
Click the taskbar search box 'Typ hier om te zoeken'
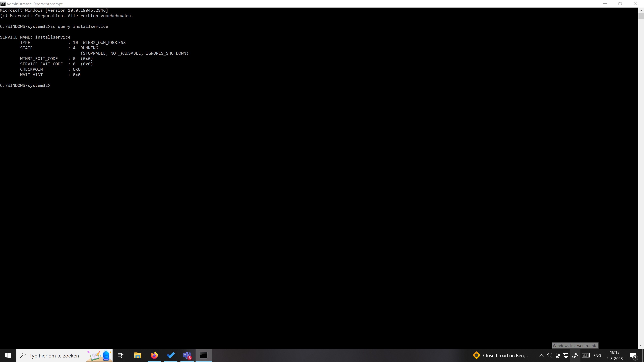tap(65, 355)
